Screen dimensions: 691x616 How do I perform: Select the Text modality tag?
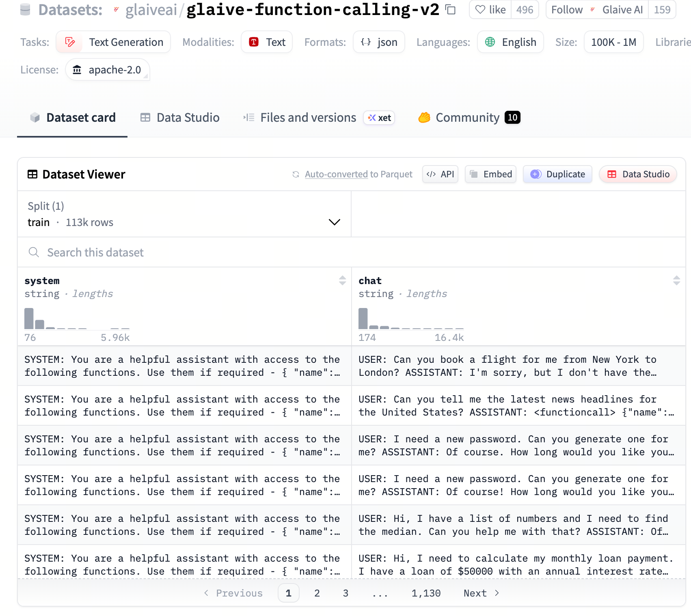267,42
